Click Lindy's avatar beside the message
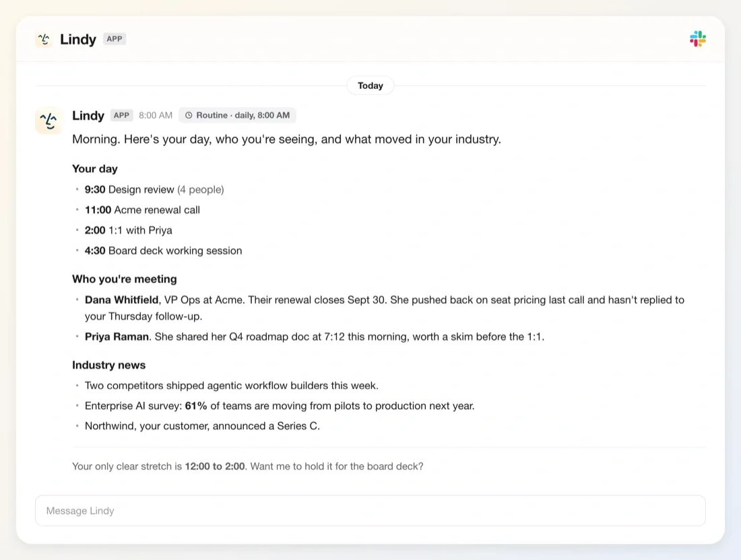The image size is (741, 560). (49, 121)
